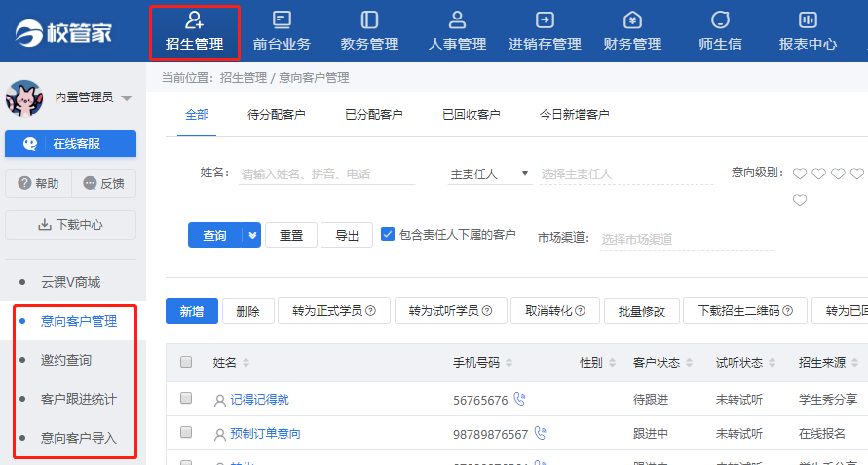868x465 pixels.
Task: Open 进销存管理 module in top navigation
Action: pyautogui.click(x=545, y=32)
